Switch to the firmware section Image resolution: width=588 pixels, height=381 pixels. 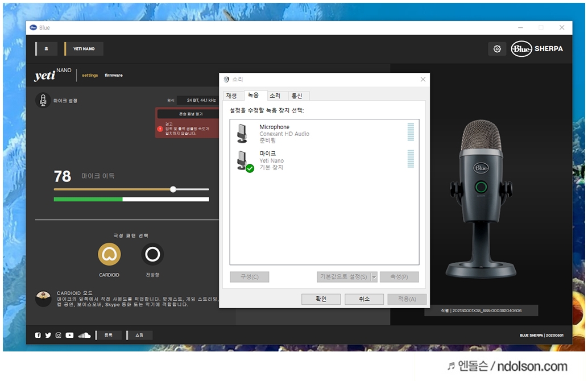(114, 76)
